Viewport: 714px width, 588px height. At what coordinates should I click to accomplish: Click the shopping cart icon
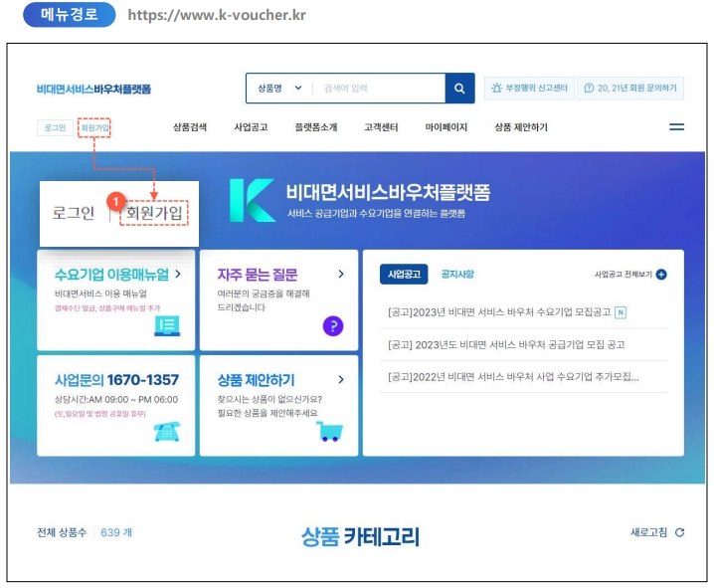(x=330, y=432)
